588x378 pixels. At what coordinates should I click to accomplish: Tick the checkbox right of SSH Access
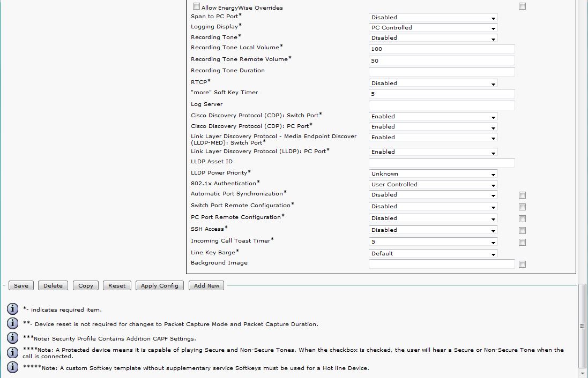[x=522, y=230]
